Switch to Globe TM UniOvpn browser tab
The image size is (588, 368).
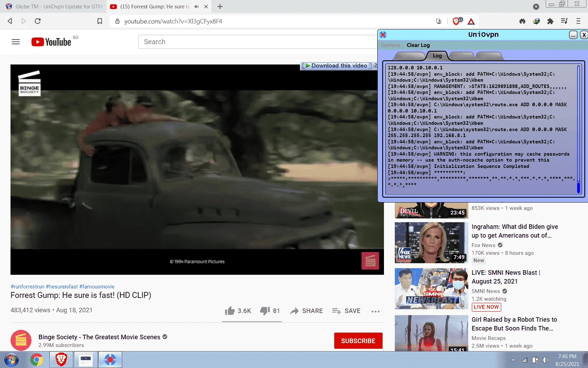[54, 7]
